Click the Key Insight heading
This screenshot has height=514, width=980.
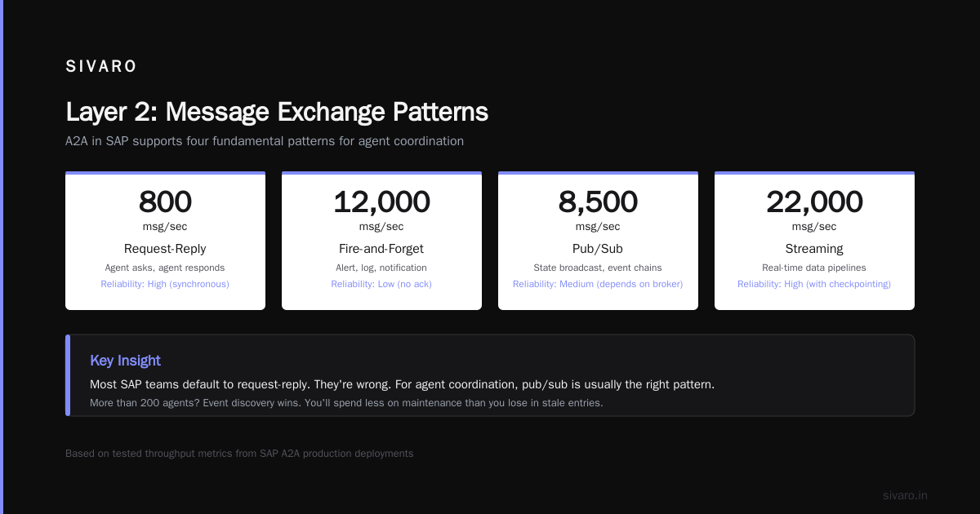125,361
